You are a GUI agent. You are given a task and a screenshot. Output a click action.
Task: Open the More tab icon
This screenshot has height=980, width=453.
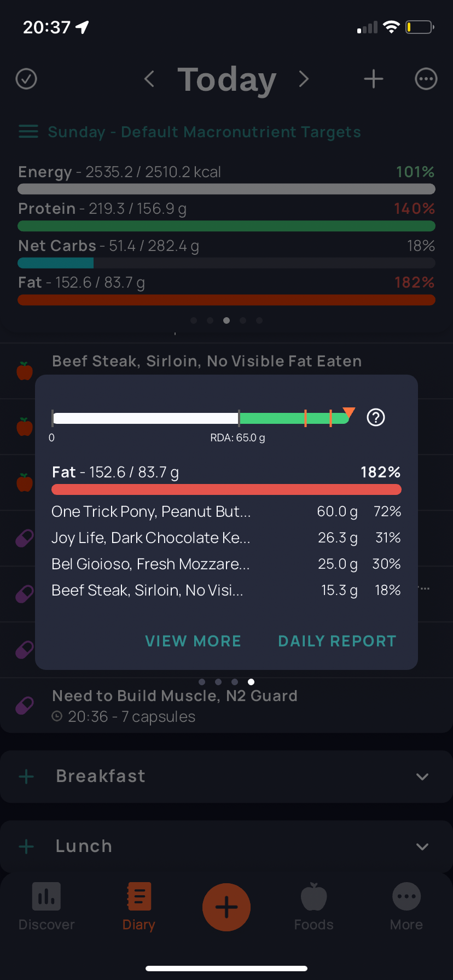406,897
